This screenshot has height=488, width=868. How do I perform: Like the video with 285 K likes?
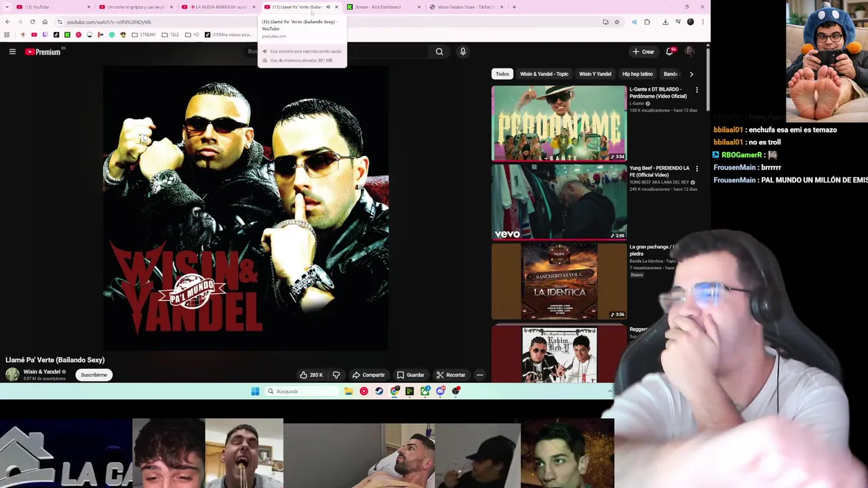(x=311, y=375)
